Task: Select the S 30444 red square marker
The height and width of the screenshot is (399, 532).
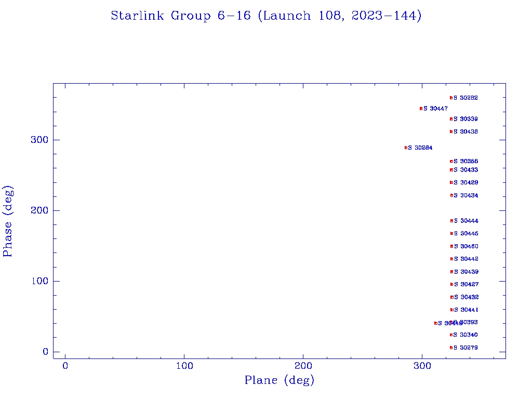Action: tap(451, 221)
